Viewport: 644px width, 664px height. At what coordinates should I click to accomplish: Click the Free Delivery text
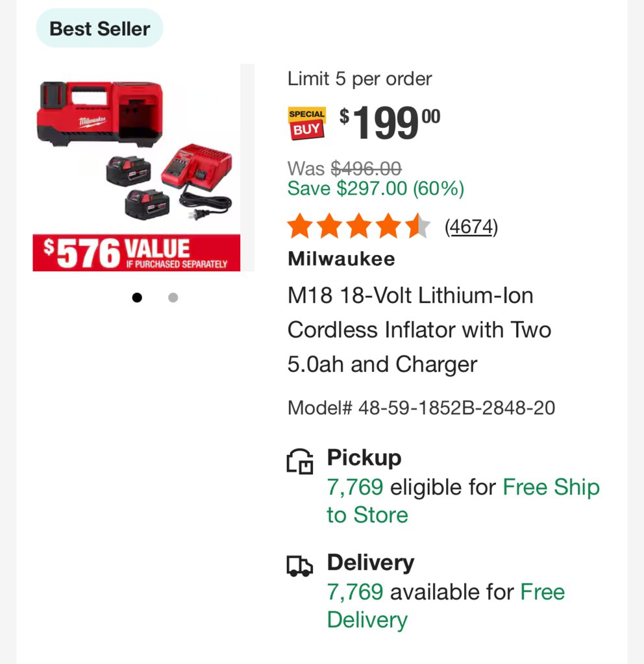click(446, 606)
